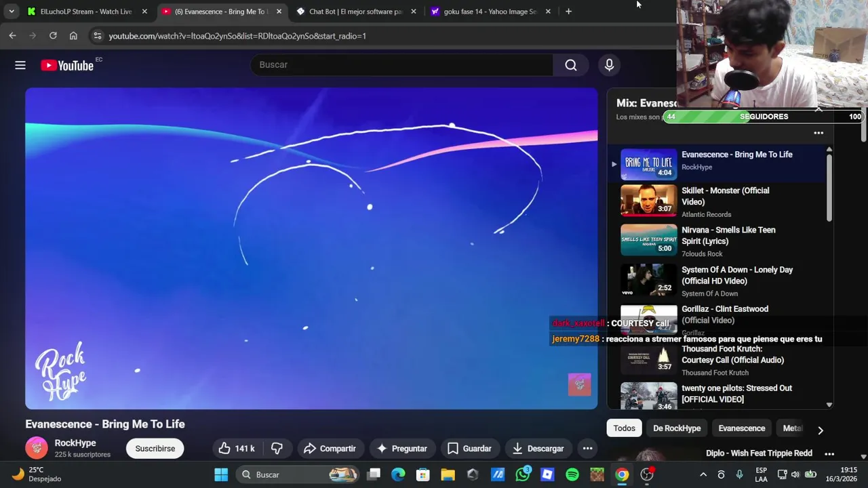Expand hidden system tray icons chevron
This screenshot has width=868, height=488.
point(703,474)
